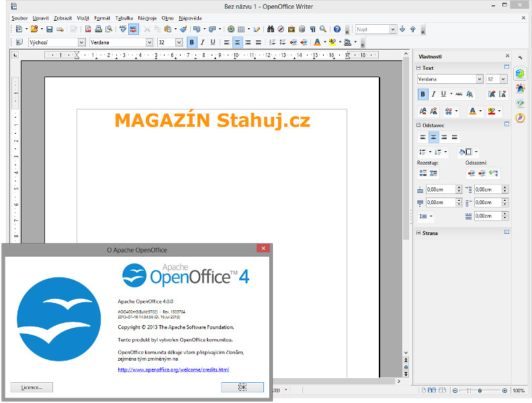Find previous with the up arrow icon
The width and height of the screenshot is (532, 403).
tap(413, 29)
